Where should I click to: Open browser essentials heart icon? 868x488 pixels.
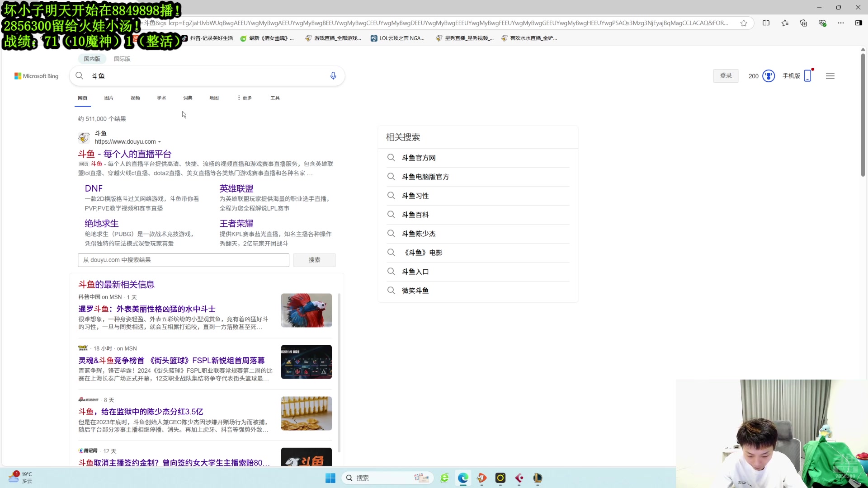point(822,23)
